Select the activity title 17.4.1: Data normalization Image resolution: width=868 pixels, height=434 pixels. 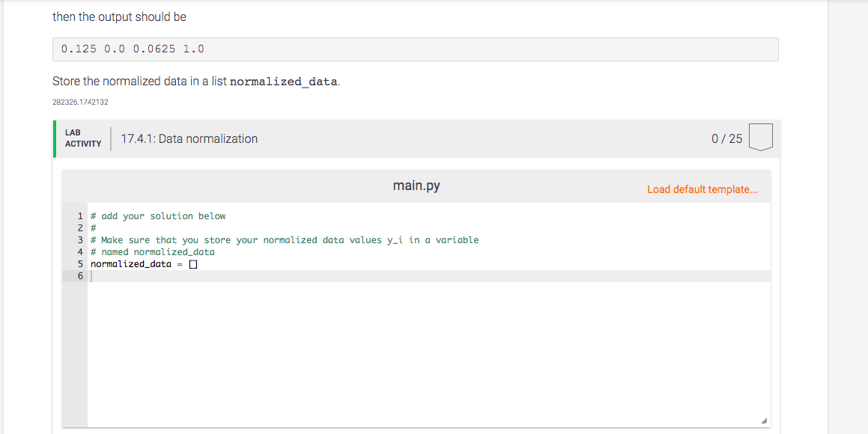(x=189, y=138)
